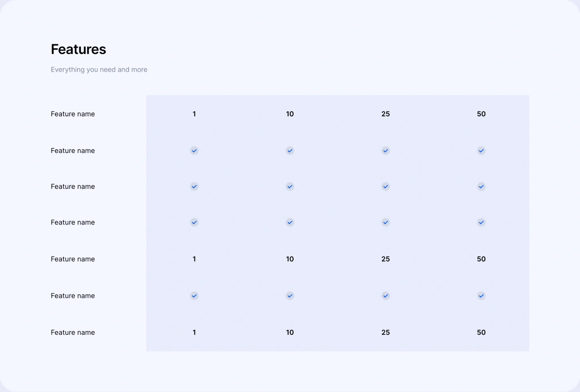This screenshot has height=392, width=580.
Task: Click fourth-row checkmark under the 10 column
Action: pyautogui.click(x=290, y=222)
